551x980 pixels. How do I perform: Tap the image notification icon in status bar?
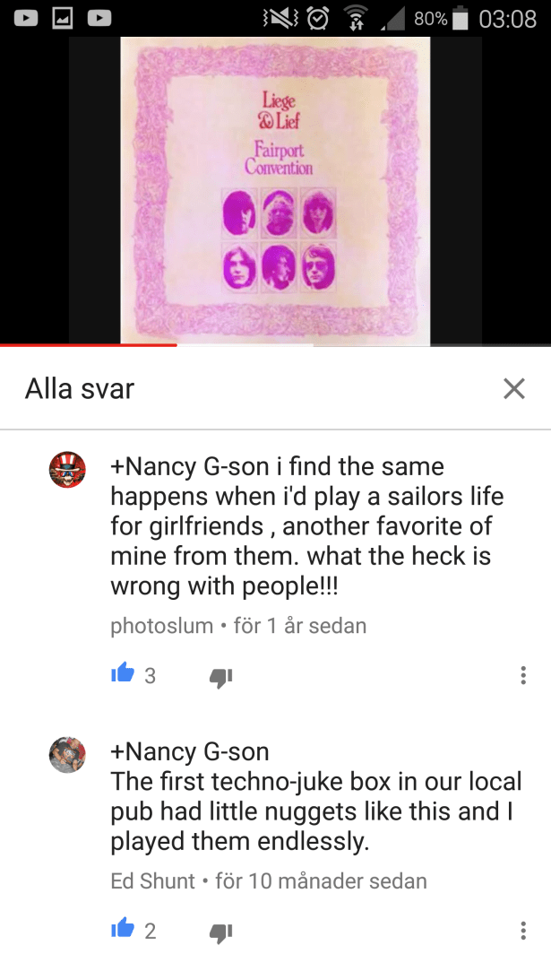pyautogui.click(x=63, y=19)
